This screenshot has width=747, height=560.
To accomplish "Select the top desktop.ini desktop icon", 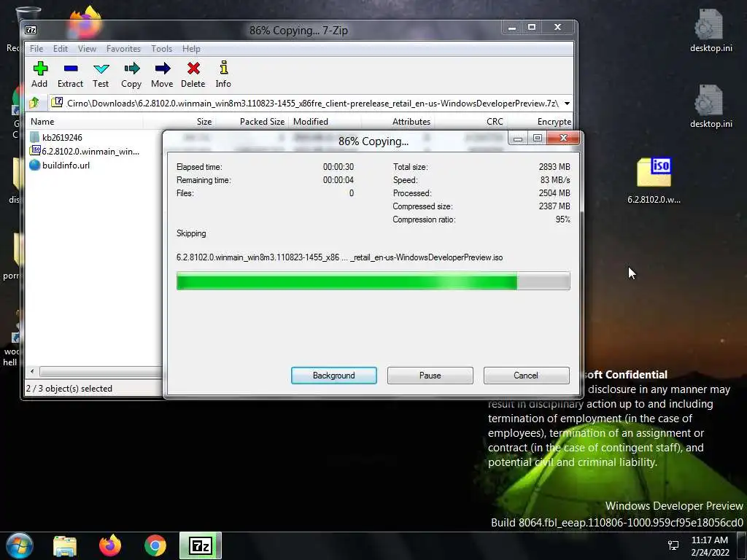I will tap(711, 31).
